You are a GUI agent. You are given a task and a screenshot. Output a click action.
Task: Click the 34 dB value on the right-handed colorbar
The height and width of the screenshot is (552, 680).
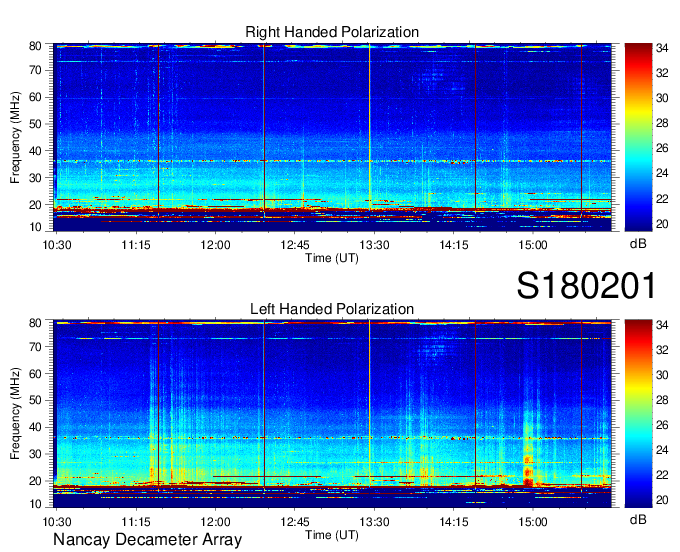[x=662, y=48]
